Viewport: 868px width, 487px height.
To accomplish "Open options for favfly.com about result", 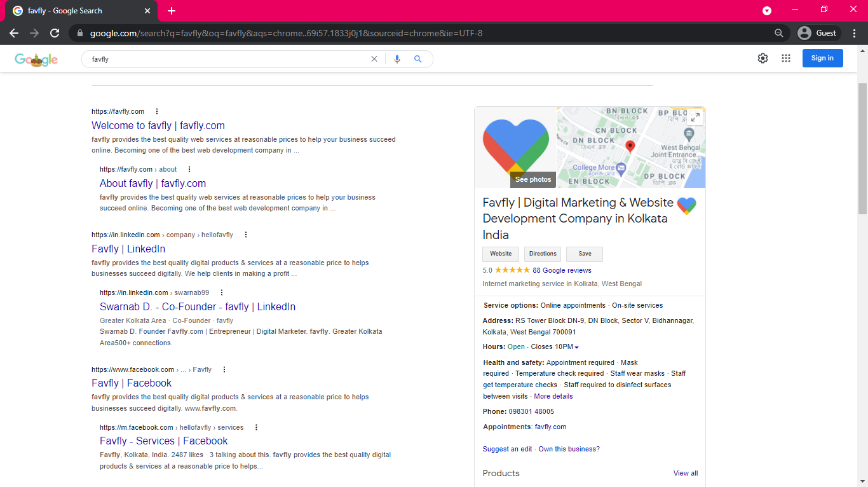I will click(x=189, y=170).
